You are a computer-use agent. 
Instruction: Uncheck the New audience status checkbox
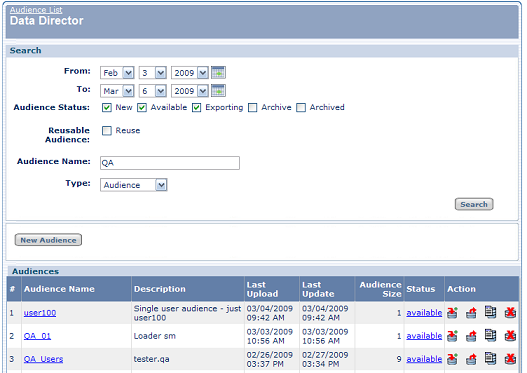click(x=107, y=108)
